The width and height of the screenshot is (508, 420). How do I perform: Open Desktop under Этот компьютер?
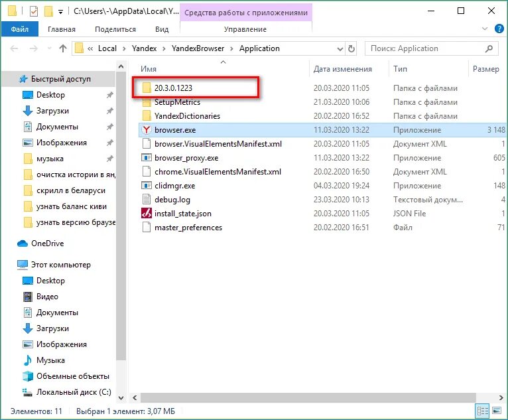click(50, 281)
